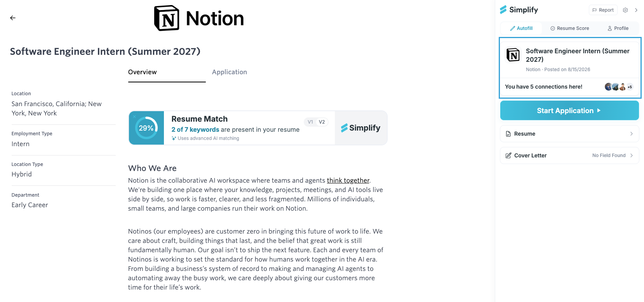Click the Cover Letter edit icon
644x302 pixels.
click(x=508, y=155)
